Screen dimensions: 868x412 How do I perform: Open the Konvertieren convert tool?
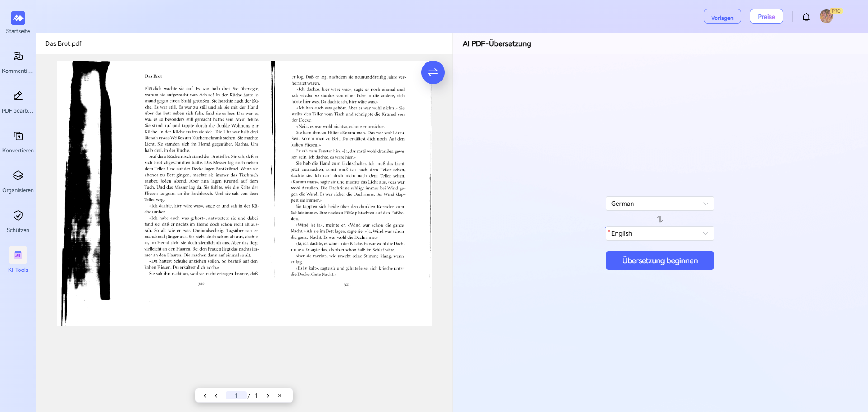pos(18,136)
